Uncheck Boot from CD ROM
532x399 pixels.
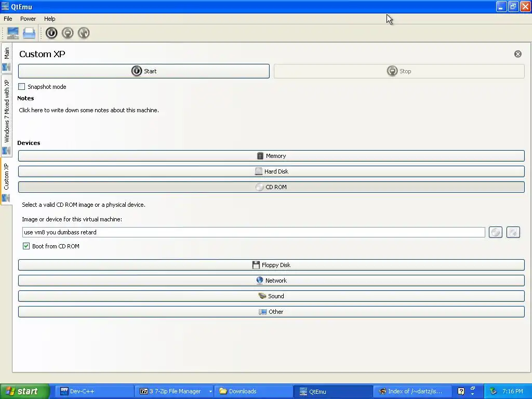(26, 246)
